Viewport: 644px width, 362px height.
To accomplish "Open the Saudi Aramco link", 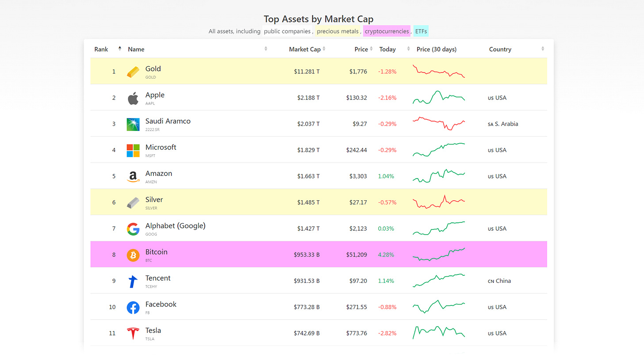I will point(168,121).
